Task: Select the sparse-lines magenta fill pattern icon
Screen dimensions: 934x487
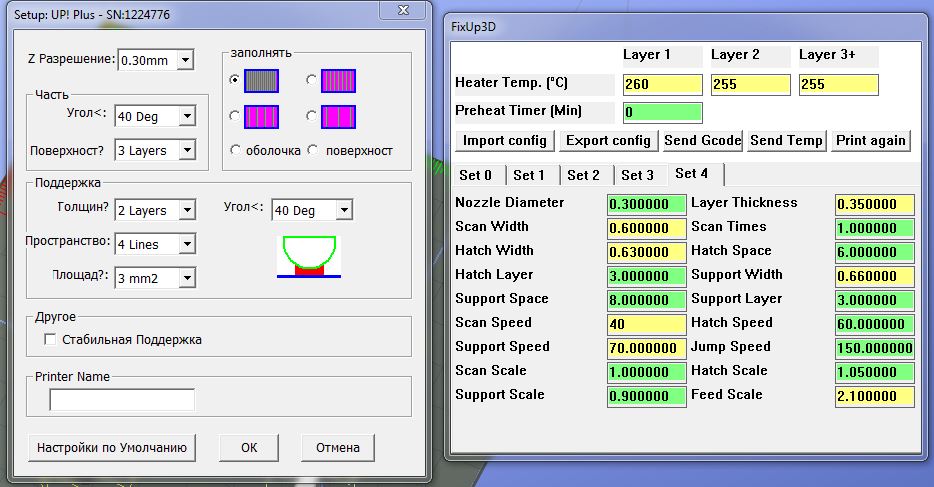Action: [338, 117]
